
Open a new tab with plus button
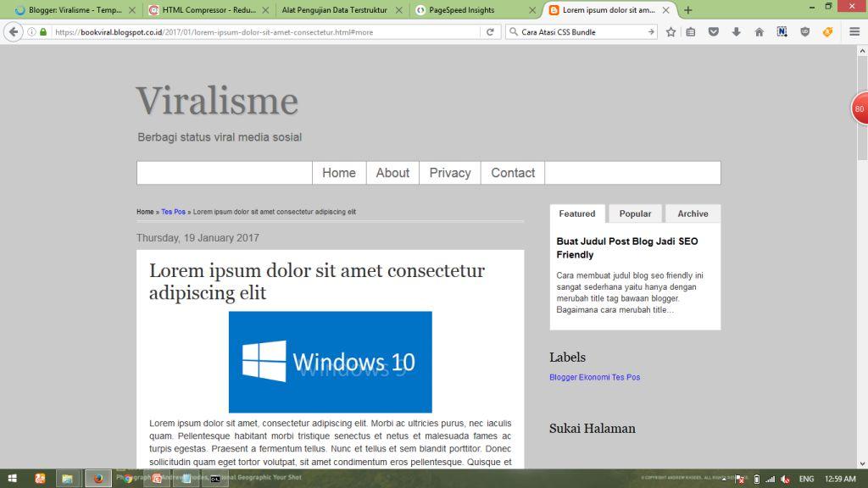[x=687, y=10]
